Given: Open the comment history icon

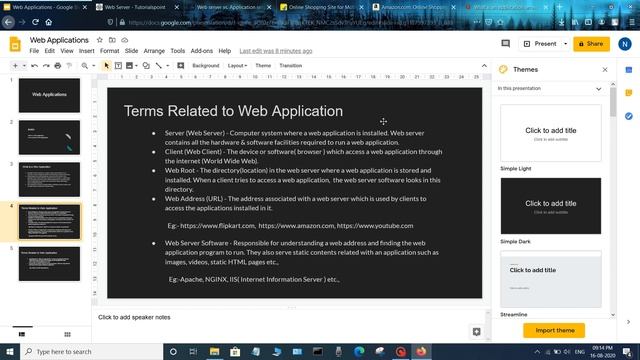Looking at the screenshot, I should [x=505, y=44].
